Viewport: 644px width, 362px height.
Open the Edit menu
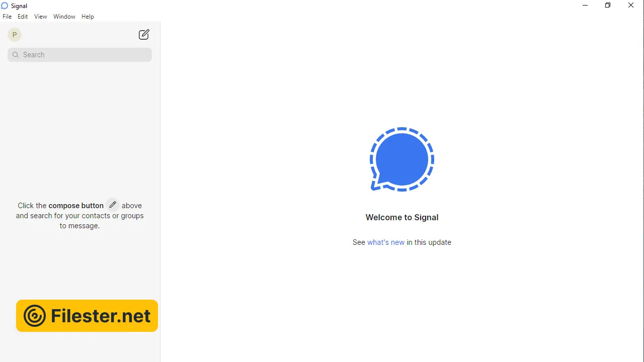coord(23,17)
